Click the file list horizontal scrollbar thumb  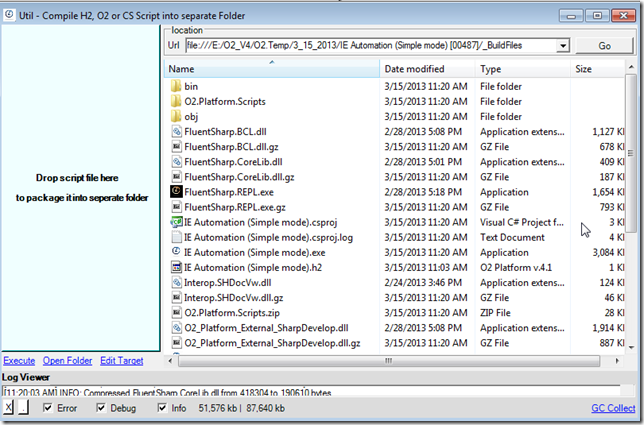(x=389, y=361)
